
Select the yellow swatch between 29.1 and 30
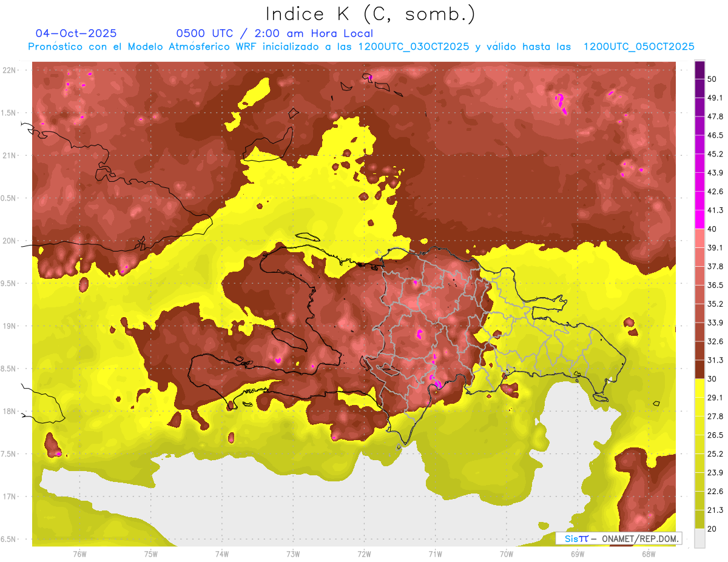(x=699, y=388)
